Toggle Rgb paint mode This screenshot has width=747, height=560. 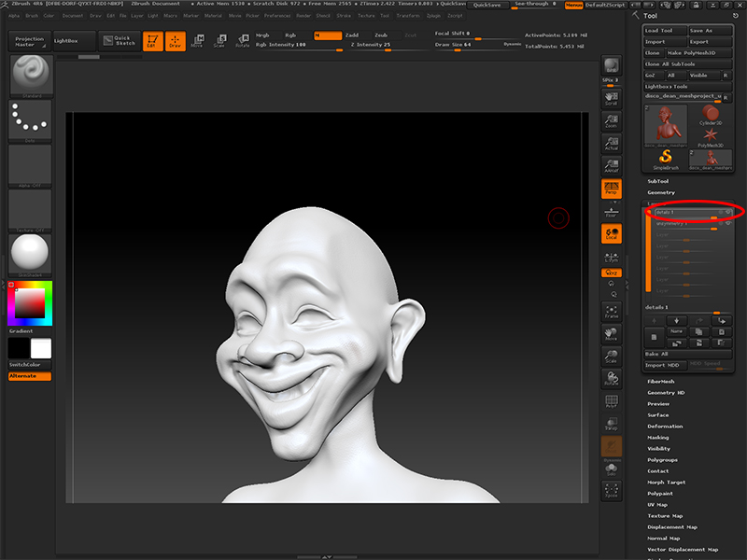(290, 35)
